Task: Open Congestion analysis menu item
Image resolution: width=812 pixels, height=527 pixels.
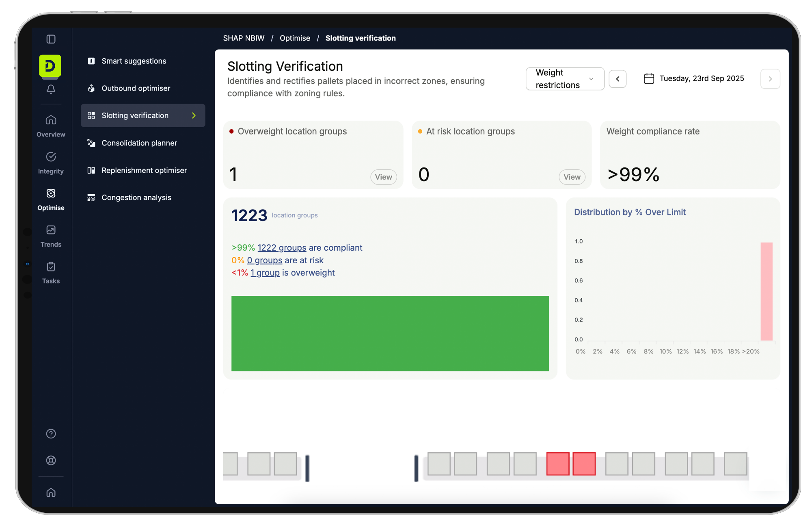Action: 136,197
